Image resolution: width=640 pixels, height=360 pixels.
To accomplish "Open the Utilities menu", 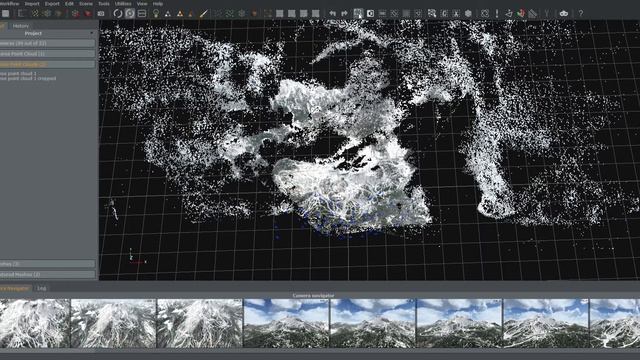I will [123, 3].
